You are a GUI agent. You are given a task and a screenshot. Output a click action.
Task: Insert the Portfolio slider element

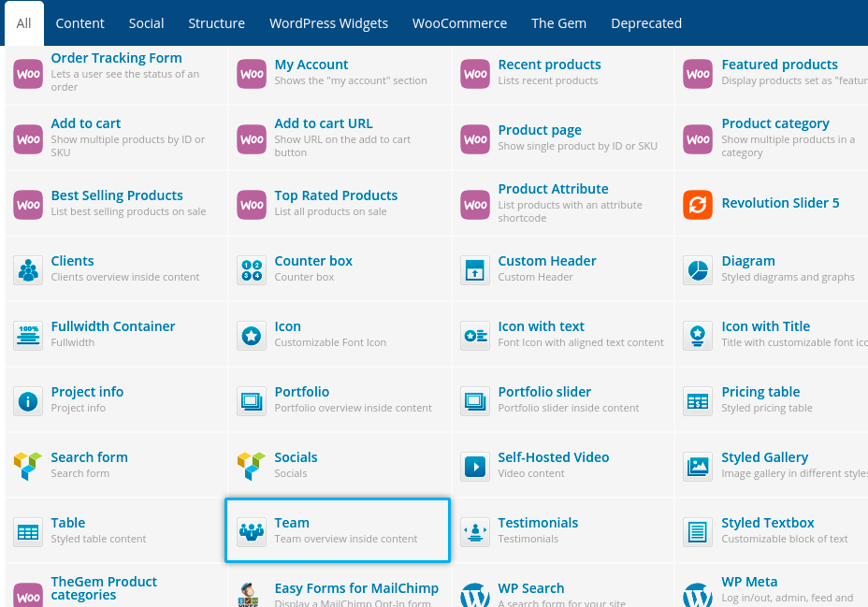click(x=544, y=392)
